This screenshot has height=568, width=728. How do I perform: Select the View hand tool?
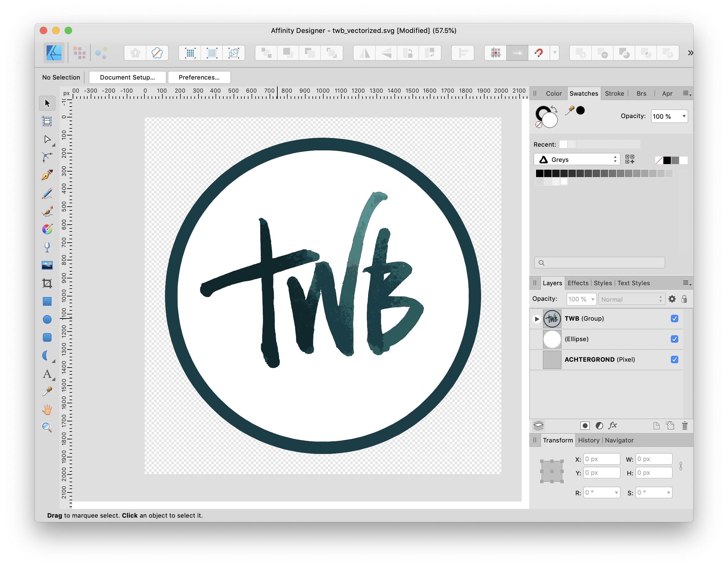47,410
